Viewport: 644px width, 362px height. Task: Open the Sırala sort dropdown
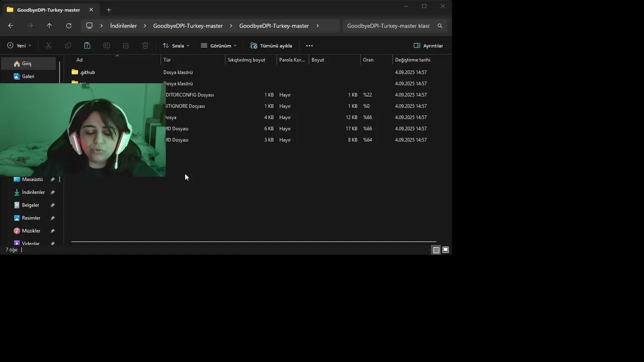(176, 46)
